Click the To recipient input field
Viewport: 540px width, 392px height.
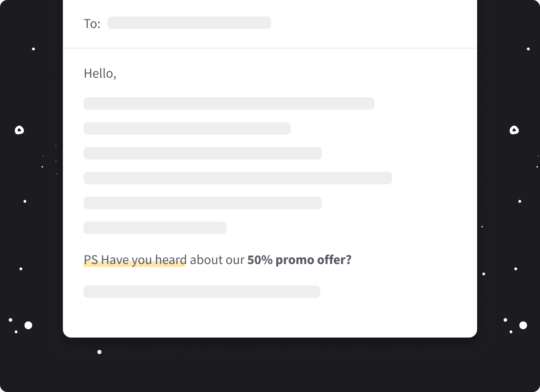189,23
